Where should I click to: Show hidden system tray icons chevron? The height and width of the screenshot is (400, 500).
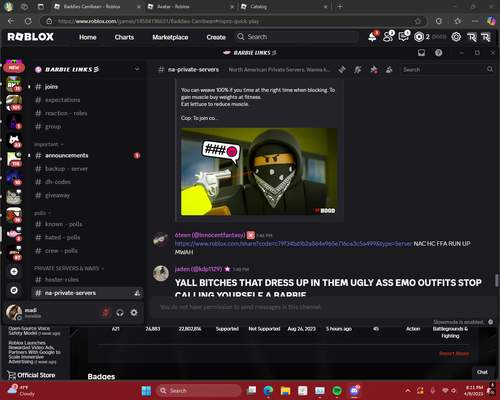tap(408, 391)
